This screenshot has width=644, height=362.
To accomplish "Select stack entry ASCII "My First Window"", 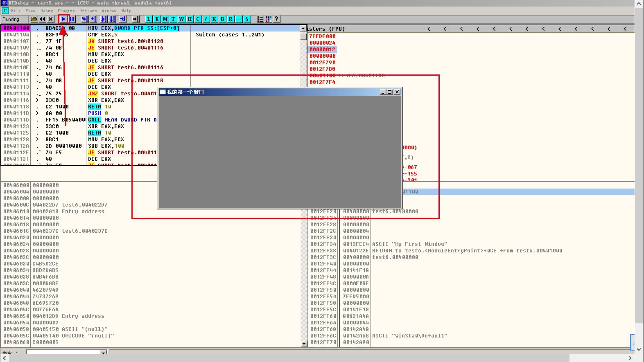I will [x=410, y=244].
